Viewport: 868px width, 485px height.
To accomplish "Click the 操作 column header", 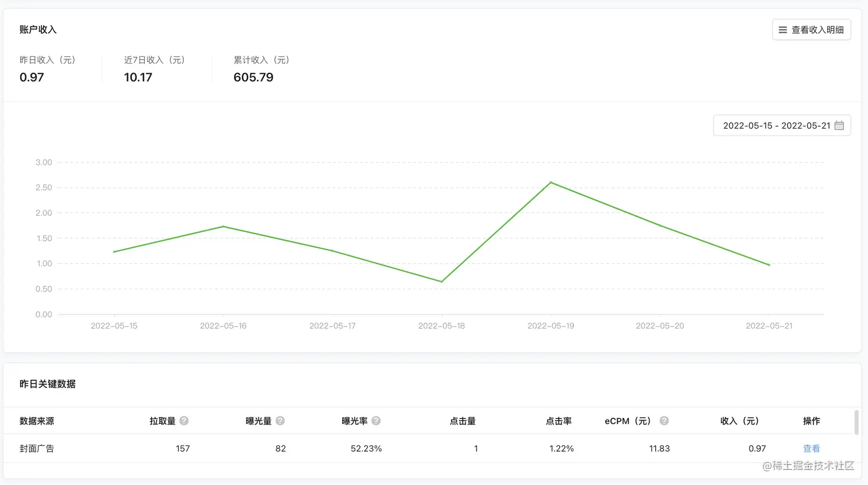I will pos(811,421).
